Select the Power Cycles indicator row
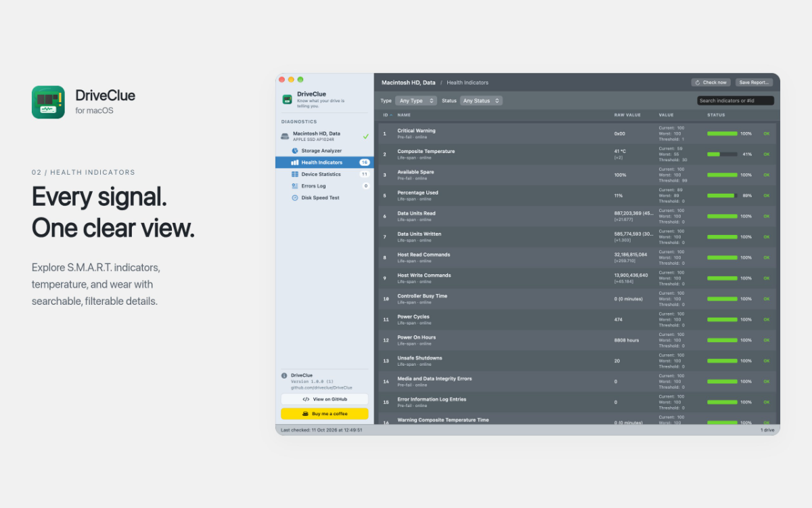The height and width of the screenshot is (508, 812). tap(577, 320)
